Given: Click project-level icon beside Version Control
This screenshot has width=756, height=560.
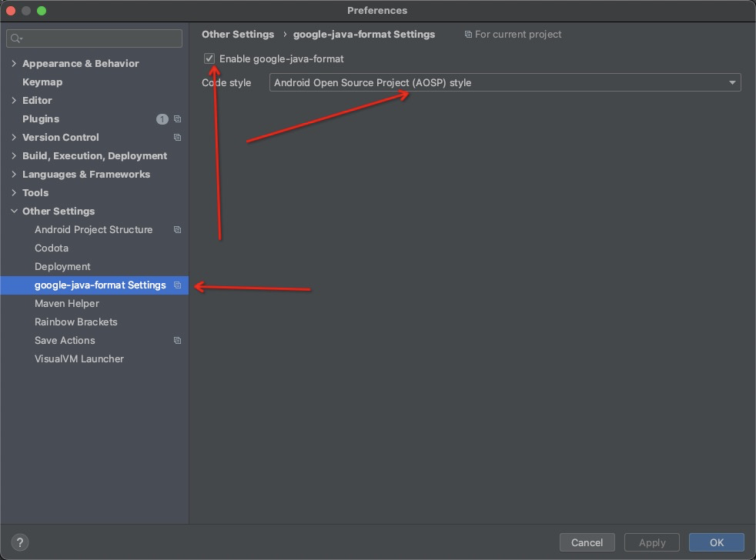Looking at the screenshot, I should click(177, 138).
